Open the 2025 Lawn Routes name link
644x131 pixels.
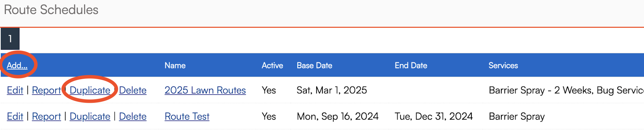[205, 90]
